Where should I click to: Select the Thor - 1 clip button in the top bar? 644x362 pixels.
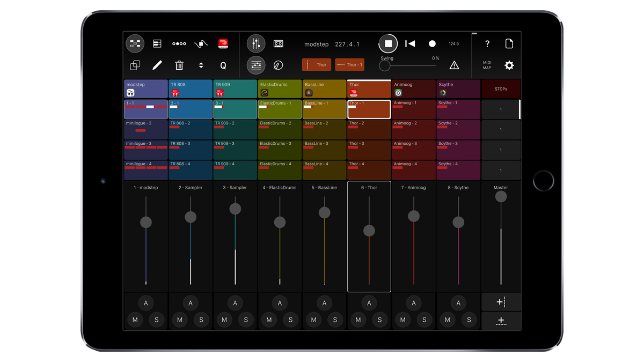(350, 65)
